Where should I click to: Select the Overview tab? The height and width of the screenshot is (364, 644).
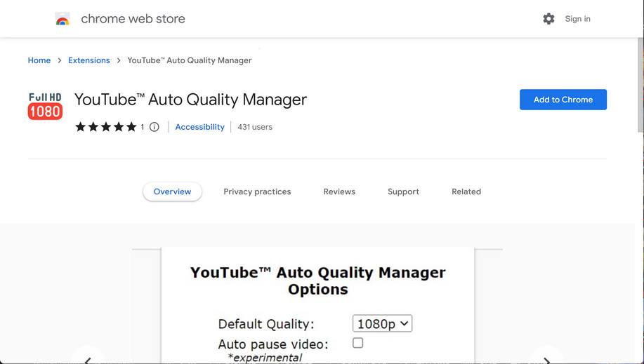coord(172,191)
